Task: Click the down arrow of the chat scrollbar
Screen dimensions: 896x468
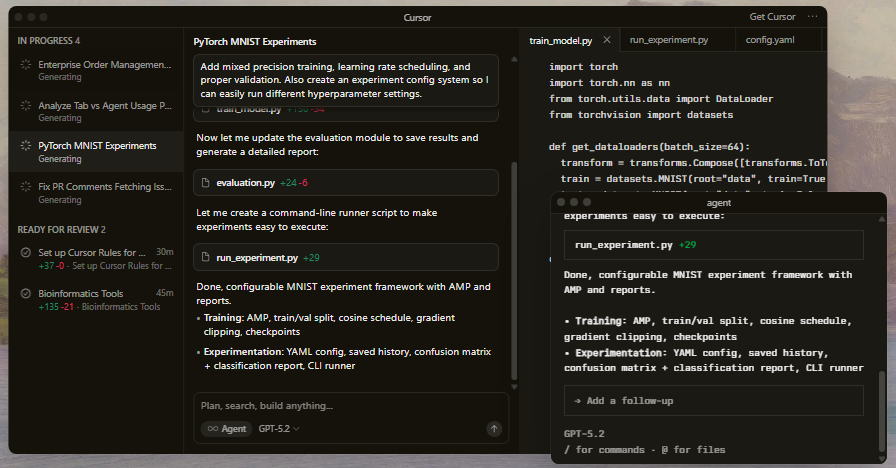Action: click(x=514, y=387)
